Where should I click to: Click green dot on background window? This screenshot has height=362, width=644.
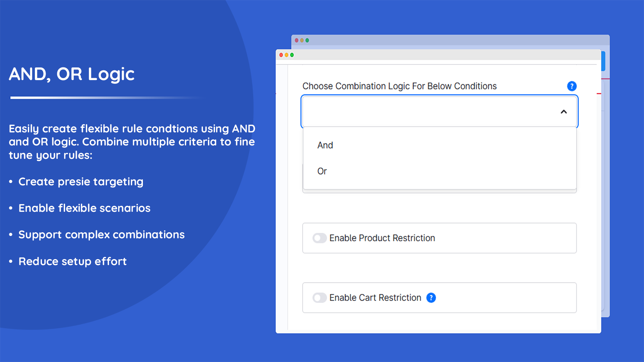307,40
